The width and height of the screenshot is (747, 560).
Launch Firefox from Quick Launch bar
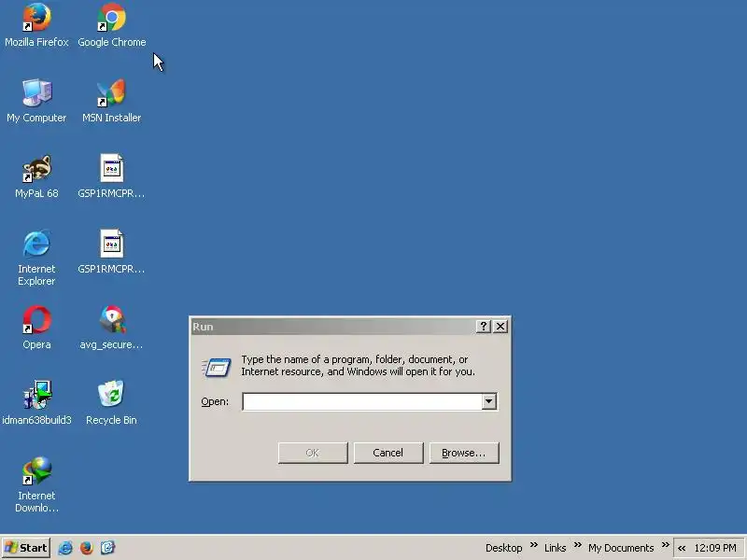click(x=86, y=548)
